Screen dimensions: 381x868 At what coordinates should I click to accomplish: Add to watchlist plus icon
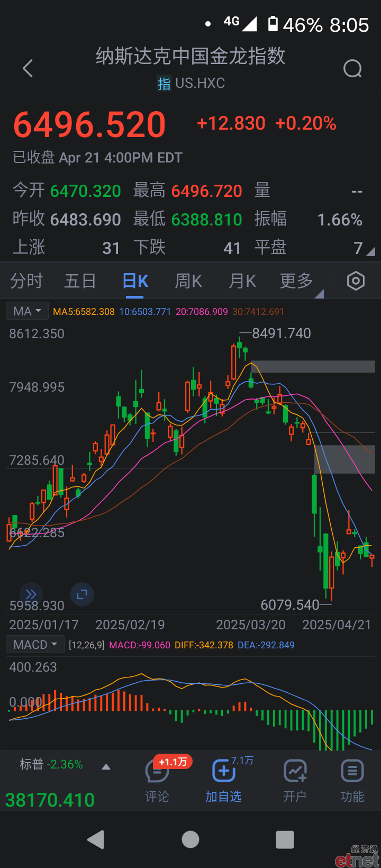click(x=223, y=771)
